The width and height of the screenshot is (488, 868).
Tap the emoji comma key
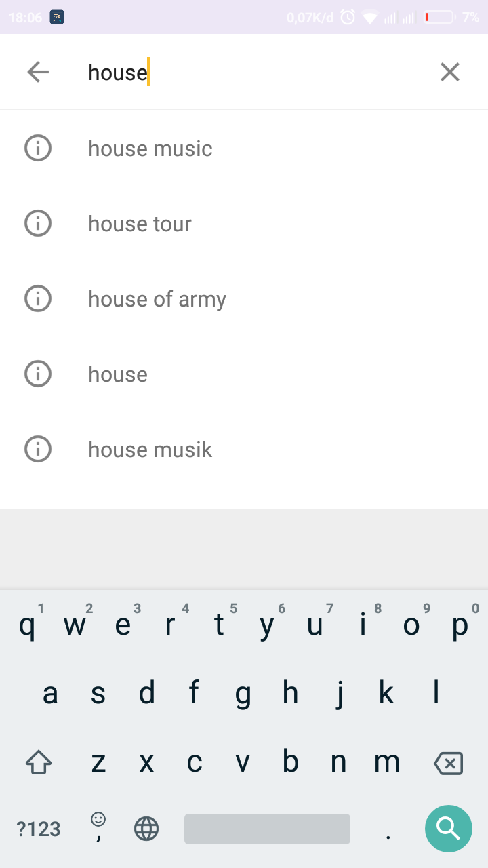(x=98, y=827)
